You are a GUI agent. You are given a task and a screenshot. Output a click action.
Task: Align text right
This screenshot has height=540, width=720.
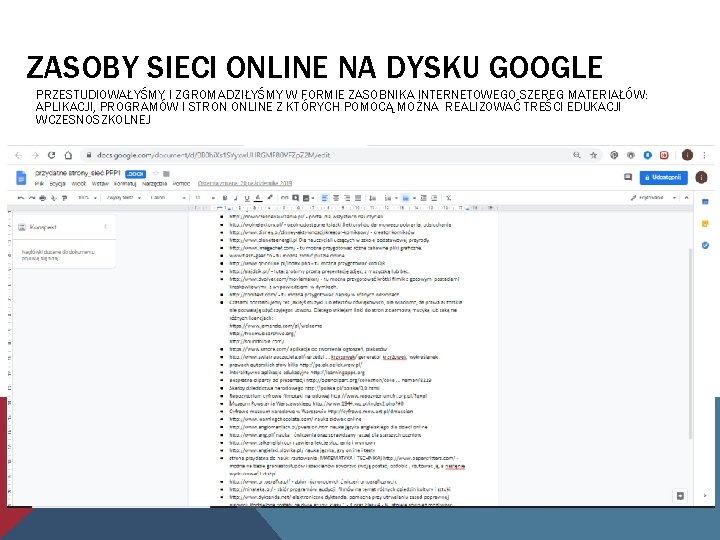point(347,198)
